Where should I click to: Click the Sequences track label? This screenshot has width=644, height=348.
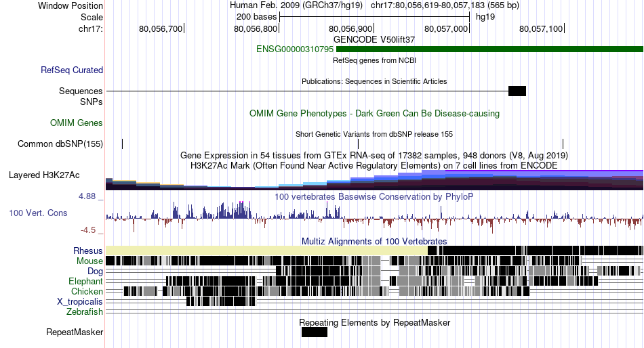[81, 91]
